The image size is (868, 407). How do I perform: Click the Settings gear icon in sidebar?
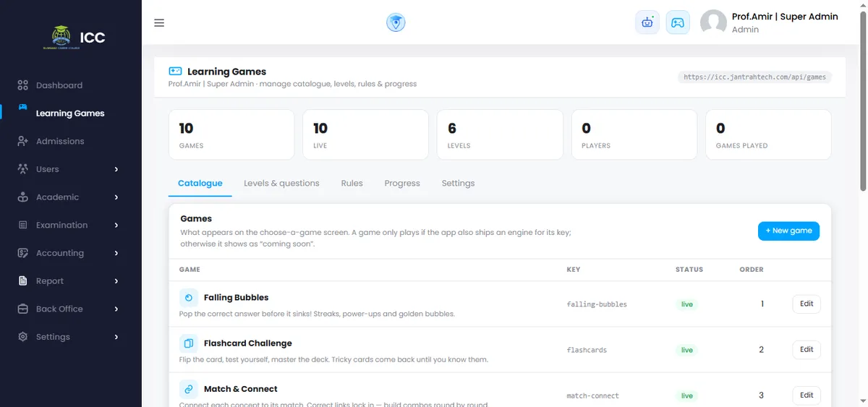(x=22, y=337)
